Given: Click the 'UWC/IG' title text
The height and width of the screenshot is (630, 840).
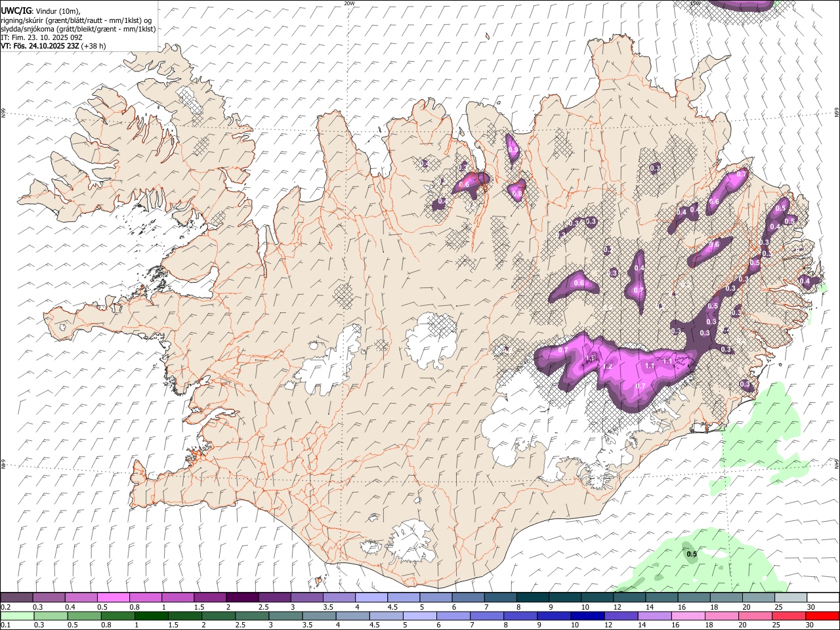Looking at the screenshot, I should coord(15,11).
